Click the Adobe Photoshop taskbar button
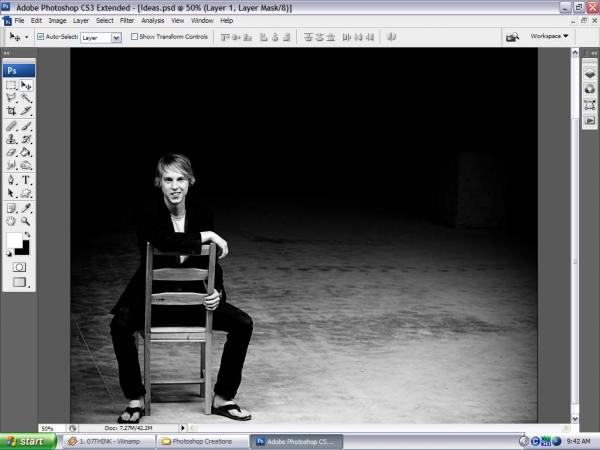Screen dimensions: 600x450 click(x=297, y=442)
